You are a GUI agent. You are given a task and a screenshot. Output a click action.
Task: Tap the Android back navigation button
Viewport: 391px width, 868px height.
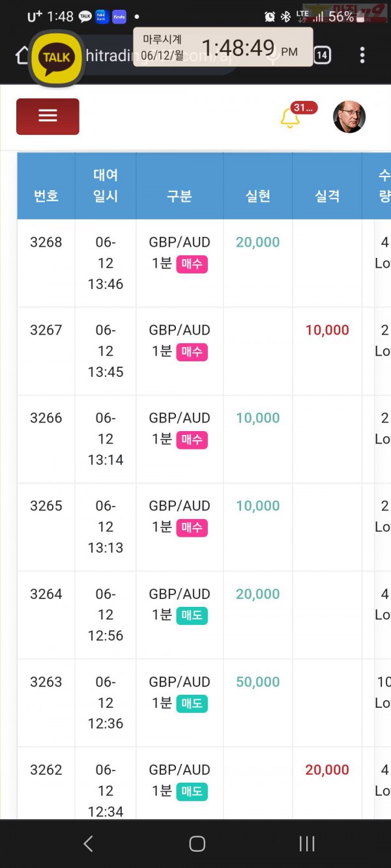(x=89, y=844)
